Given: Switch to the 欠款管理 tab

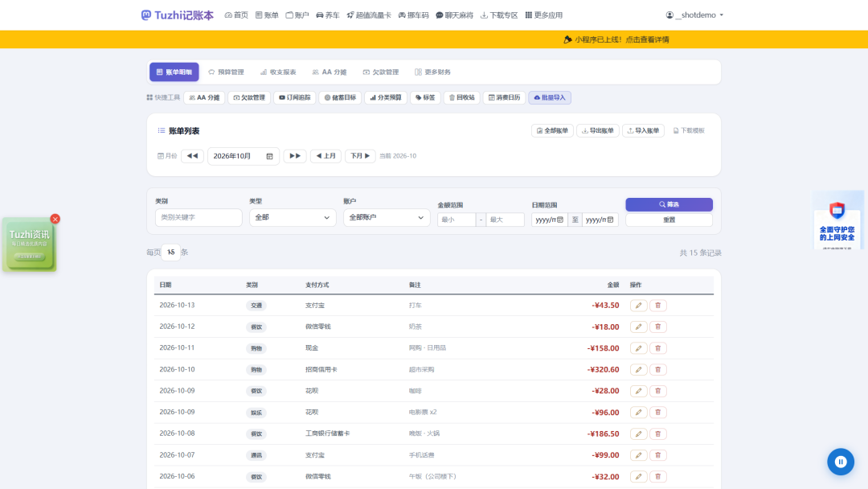Looking at the screenshot, I should click(381, 72).
